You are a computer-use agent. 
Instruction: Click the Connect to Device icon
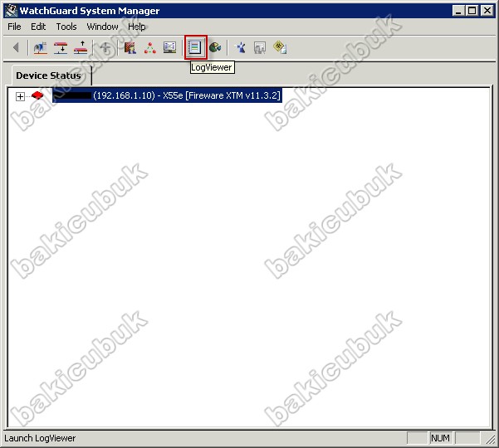point(61,47)
